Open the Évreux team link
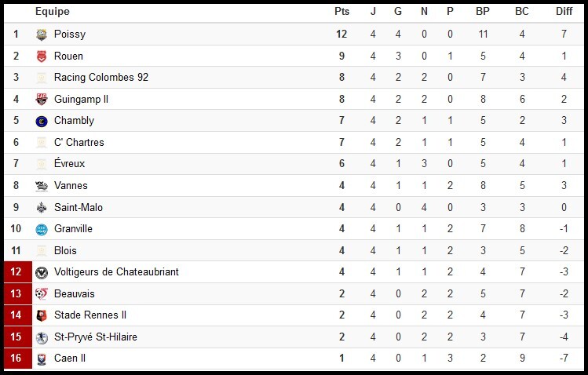 click(x=69, y=164)
